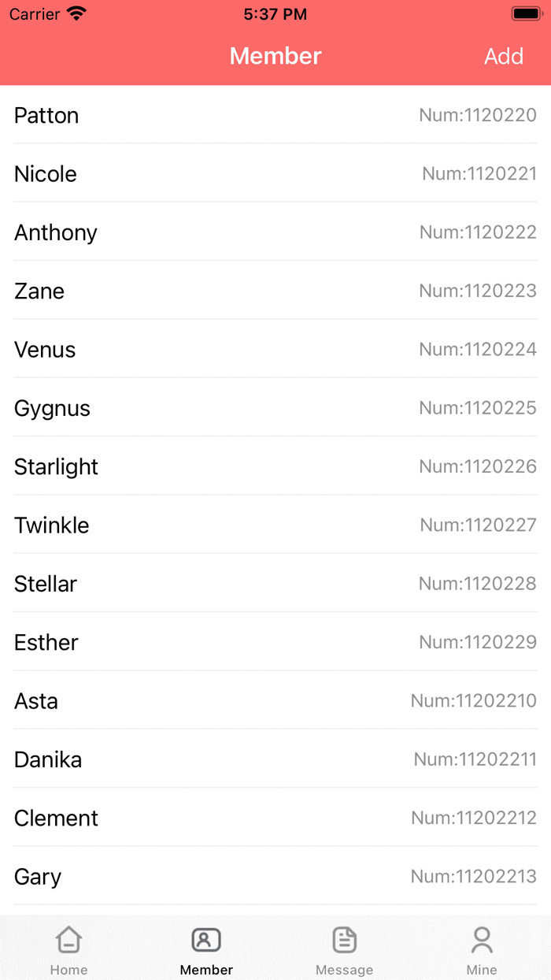Tap member number Num:11202211
The height and width of the screenshot is (980, 551).
point(475,759)
